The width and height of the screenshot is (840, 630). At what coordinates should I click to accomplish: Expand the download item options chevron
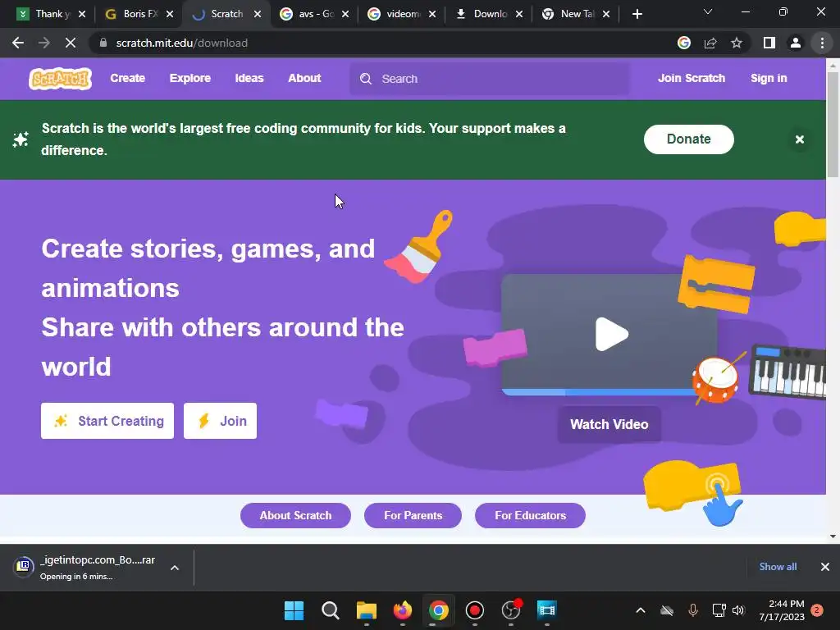point(175,568)
